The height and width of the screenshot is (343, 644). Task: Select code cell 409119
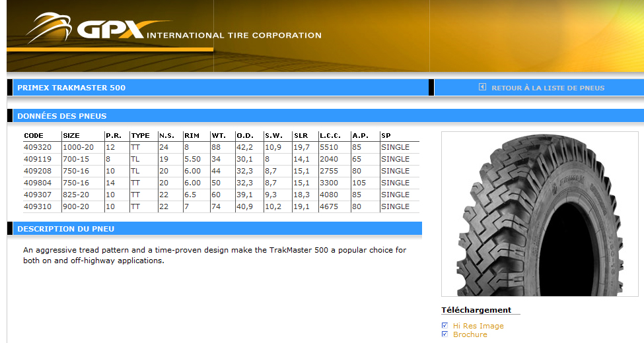[x=38, y=159]
